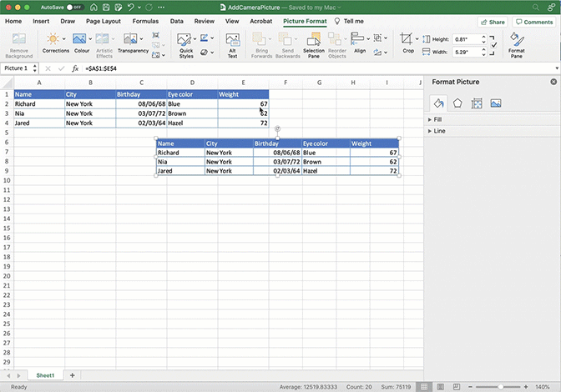Screen dimensions: 561x392
Task: Click the Send Backwards icon
Action: pos(286,39)
